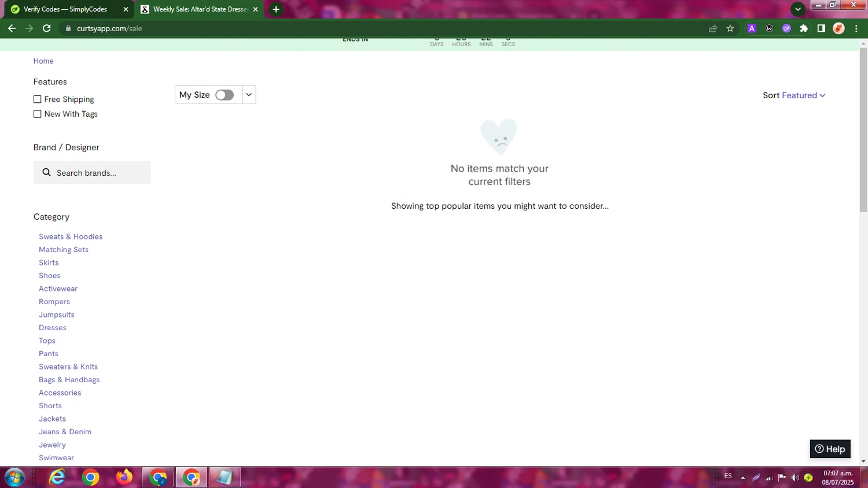The image size is (868, 488).
Task: Select Sweats & Hoodies category
Action: click(x=71, y=236)
